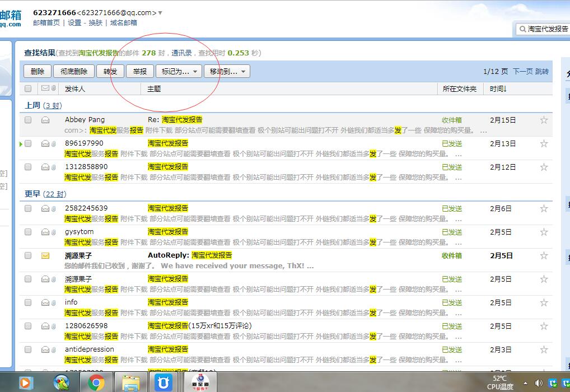This screenshot has height=392, width=570.
Task: Click the QQ mail logo
Action: (x=12, y=16)
